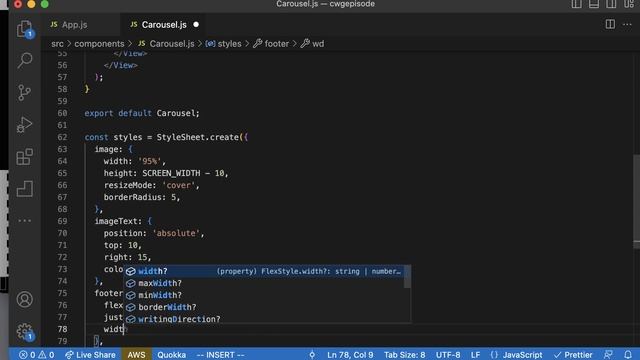The height and width of the screenshot is (360, 640).
Task: Open the Source Control view
Action: click(24, 93)
